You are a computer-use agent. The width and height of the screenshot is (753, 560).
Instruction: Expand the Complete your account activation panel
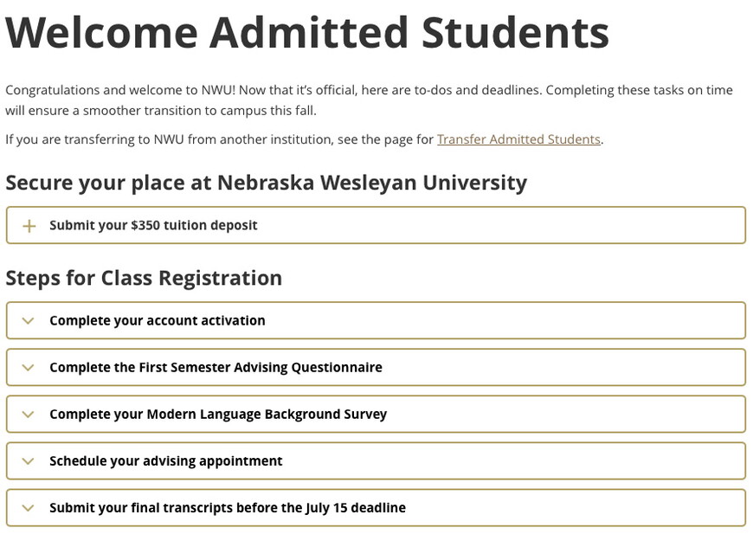(376, 319)
